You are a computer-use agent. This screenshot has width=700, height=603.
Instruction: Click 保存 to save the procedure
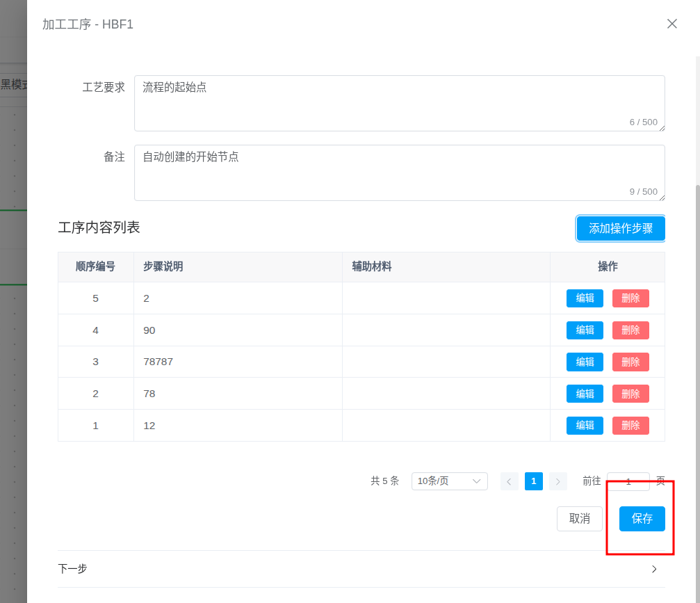pos(641,518)
